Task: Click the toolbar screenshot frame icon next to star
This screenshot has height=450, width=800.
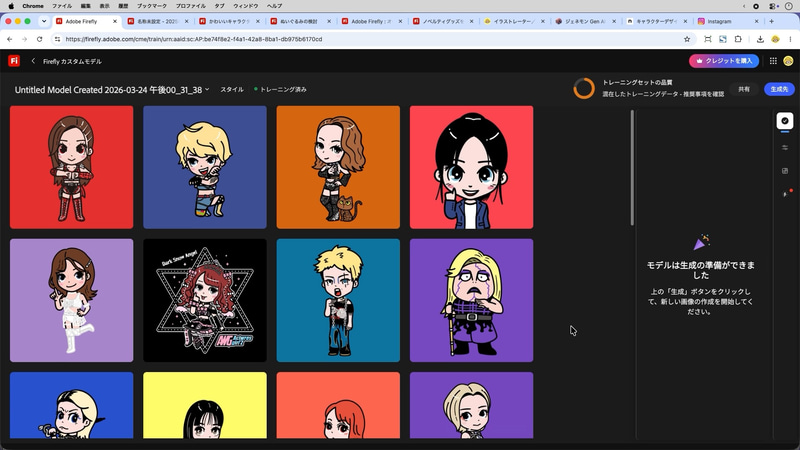Action: [708, 39]
